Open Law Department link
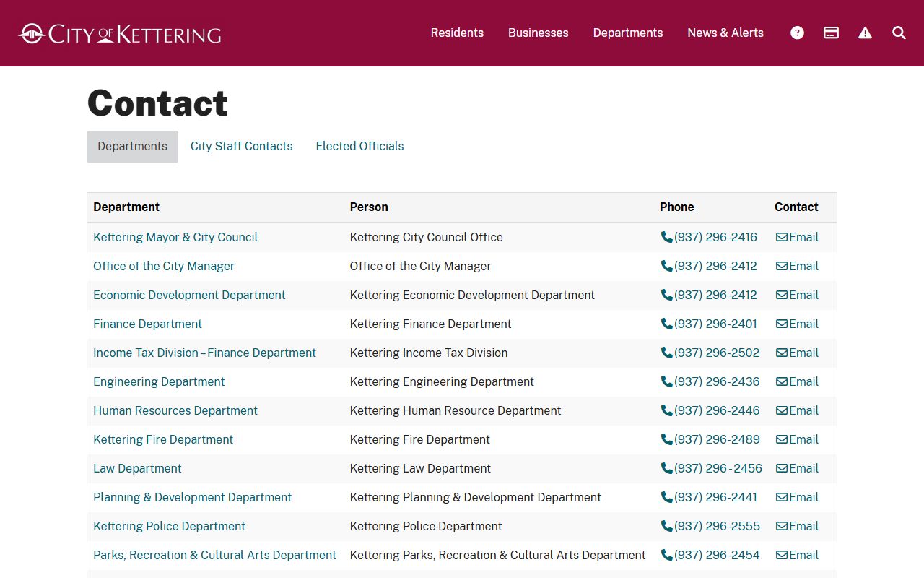This screenshot has width=924, height=578. click(137, 468)
